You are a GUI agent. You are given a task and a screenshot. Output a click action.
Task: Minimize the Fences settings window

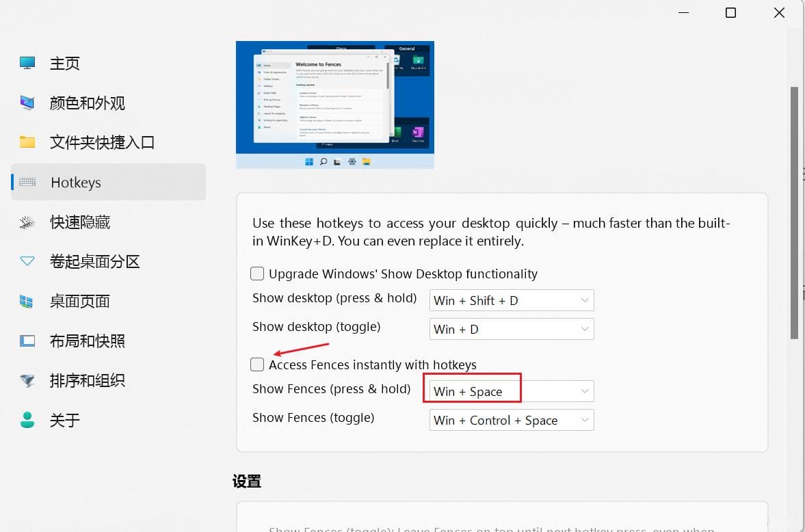click(683, 13)
